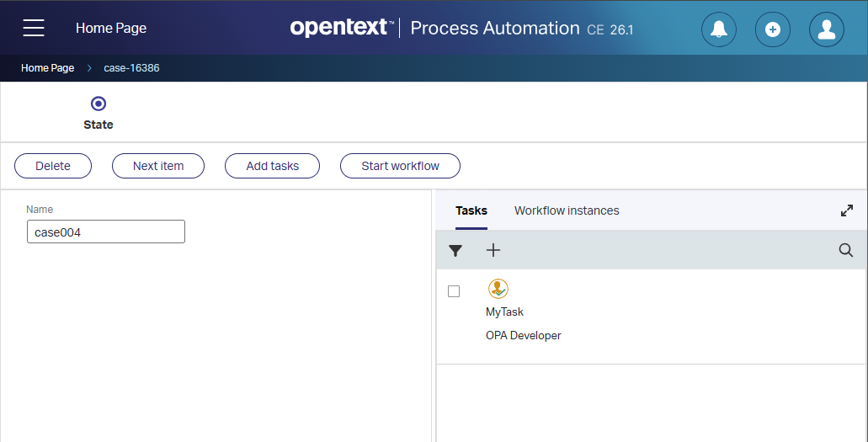Switch to the Tasks tab
This screenshot has height=442, width=868.
coord(471,210)
